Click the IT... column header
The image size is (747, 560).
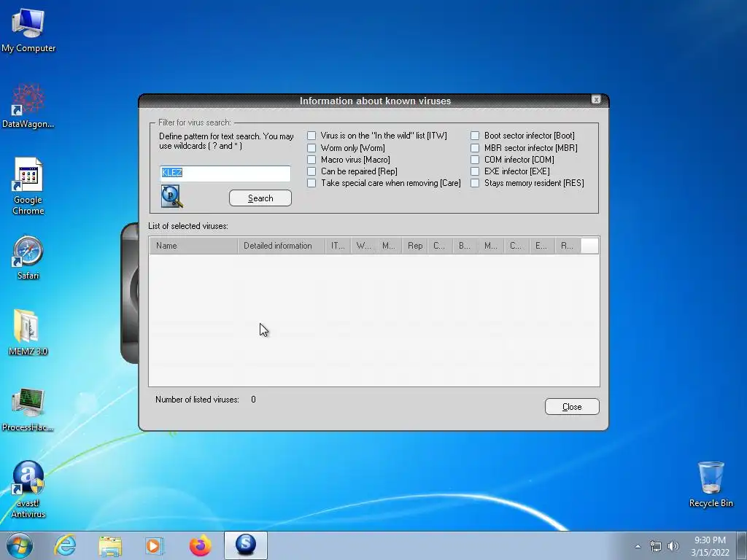(338, 246)
